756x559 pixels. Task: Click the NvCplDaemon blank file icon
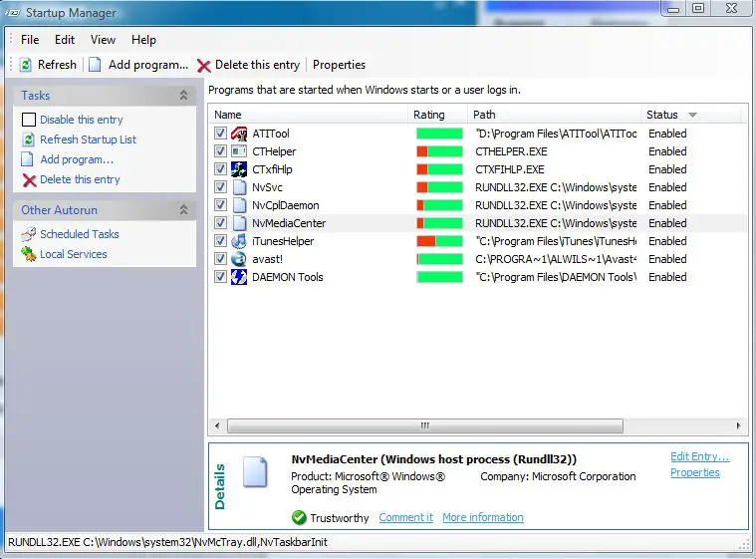click(x=239, y=205)
